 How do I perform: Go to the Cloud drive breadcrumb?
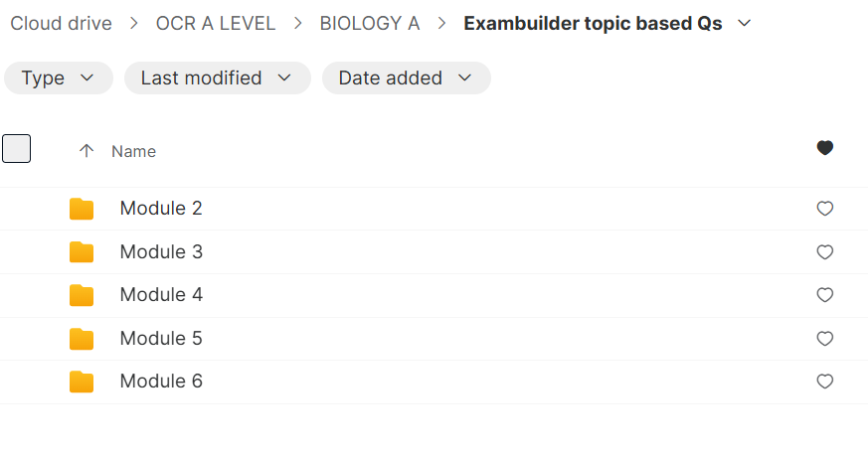tap(61, 24)
